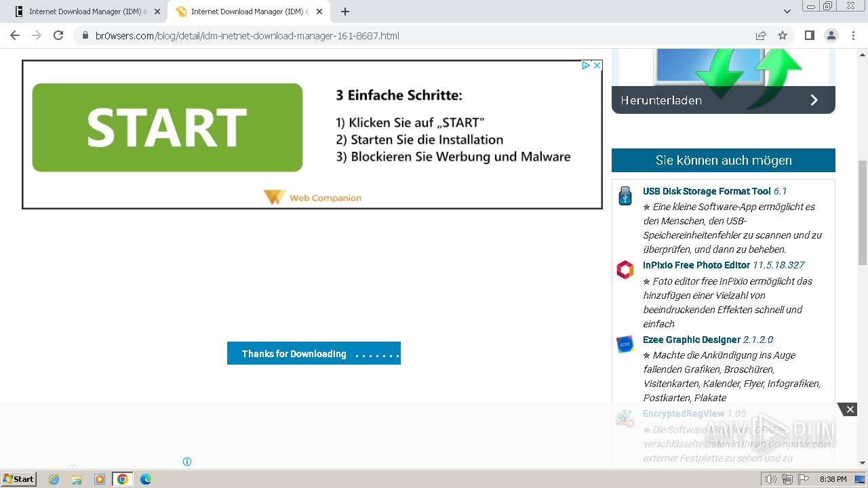Screen dimensions: 868x488
Task: Open USB Disk Storage Format Tool link
Action: (x=707, y=191)
